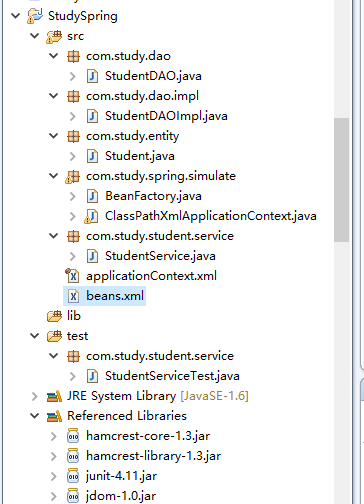The width and height of the screenshot is (364, 504).
Task: Collapse the StudySpring project node
Action: pos(15,16)
